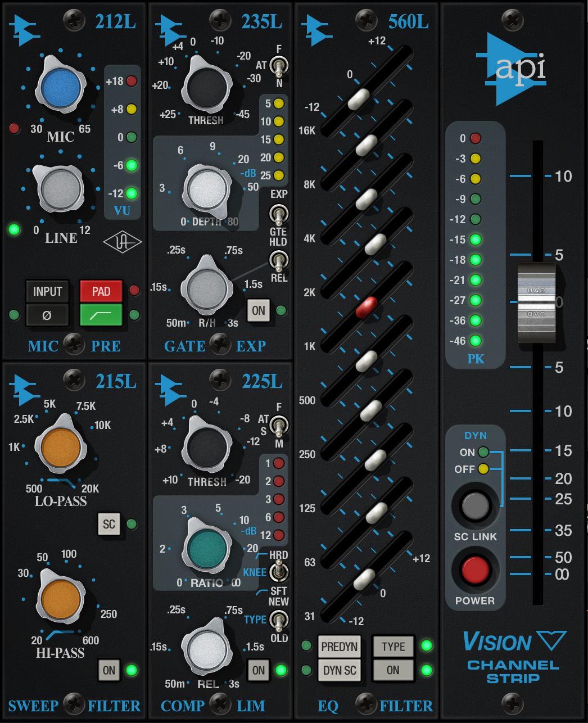Click the DYN OFF indicator light

[x=483, y=469]
